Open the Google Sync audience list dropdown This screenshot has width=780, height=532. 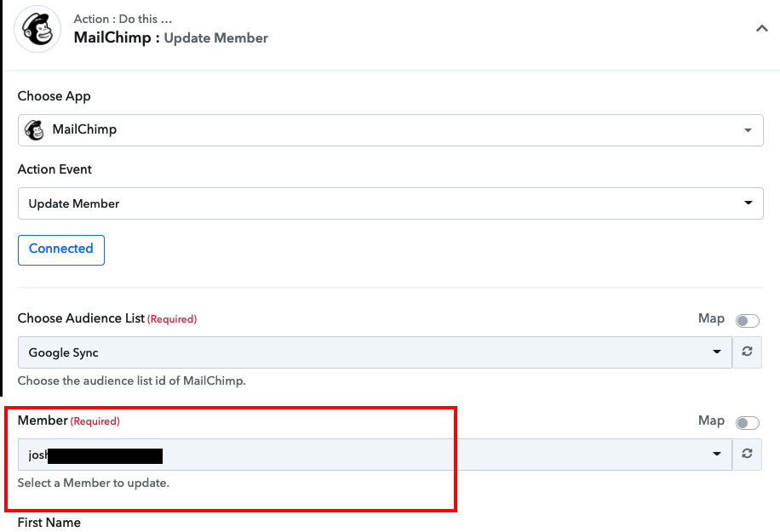pos(375,352)
